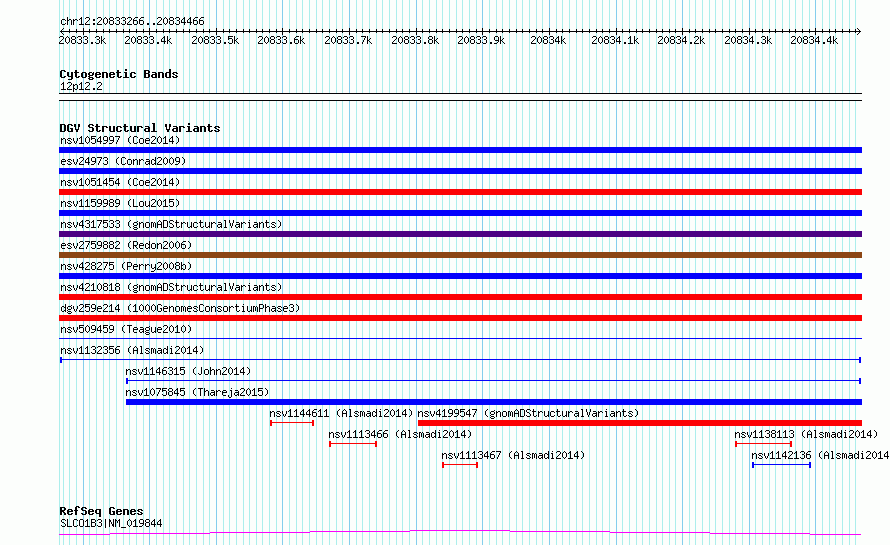Select the red bar under nsv4199547

point(640,423)
